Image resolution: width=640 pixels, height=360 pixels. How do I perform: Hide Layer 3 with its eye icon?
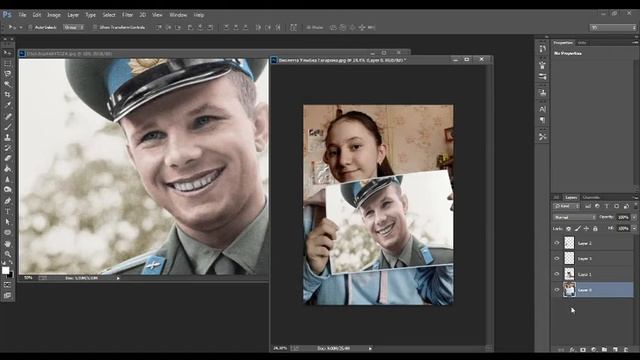point(557,258)
